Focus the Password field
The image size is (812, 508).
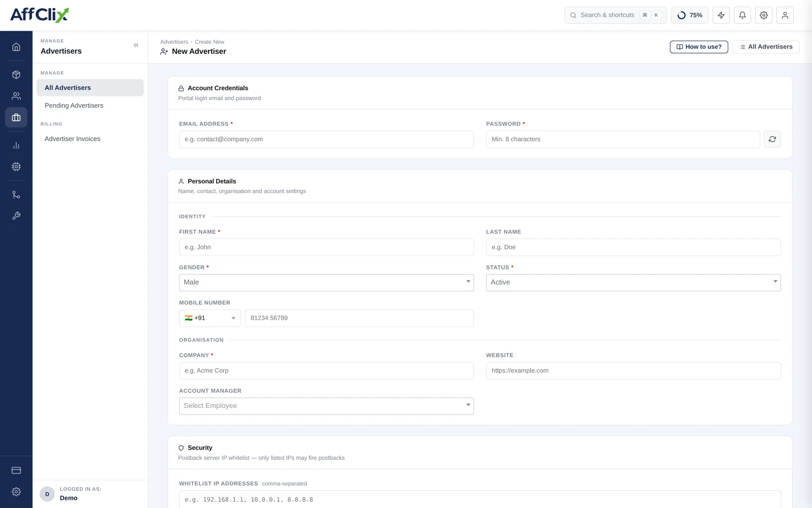pos(623,139)
